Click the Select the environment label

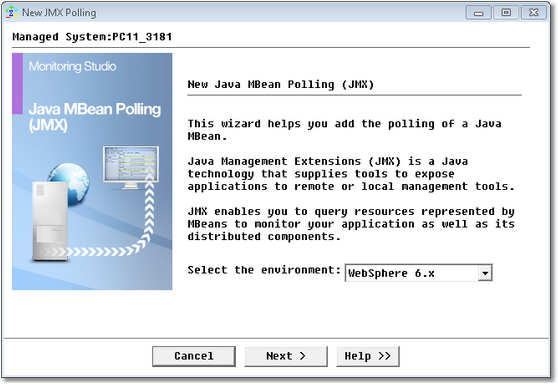264,270
